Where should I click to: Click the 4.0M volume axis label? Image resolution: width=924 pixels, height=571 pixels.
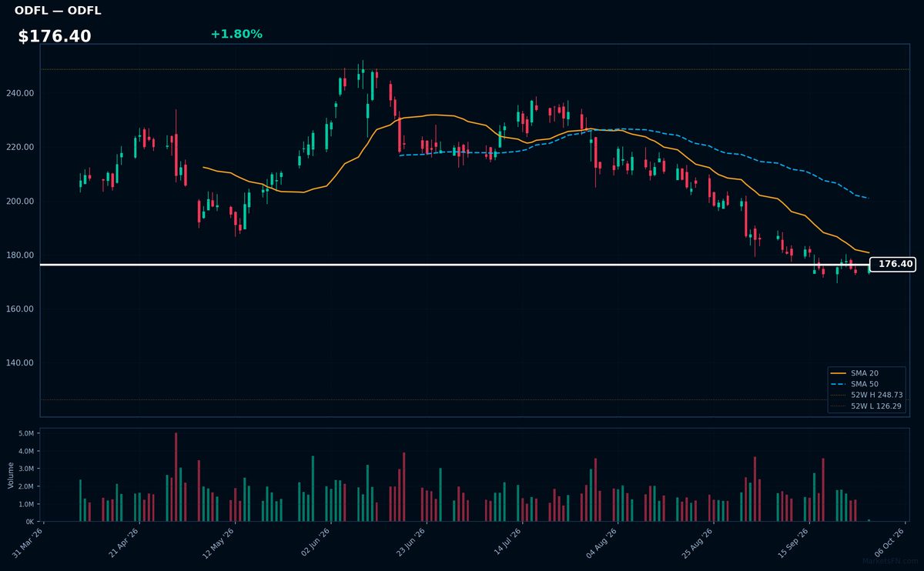26,451
